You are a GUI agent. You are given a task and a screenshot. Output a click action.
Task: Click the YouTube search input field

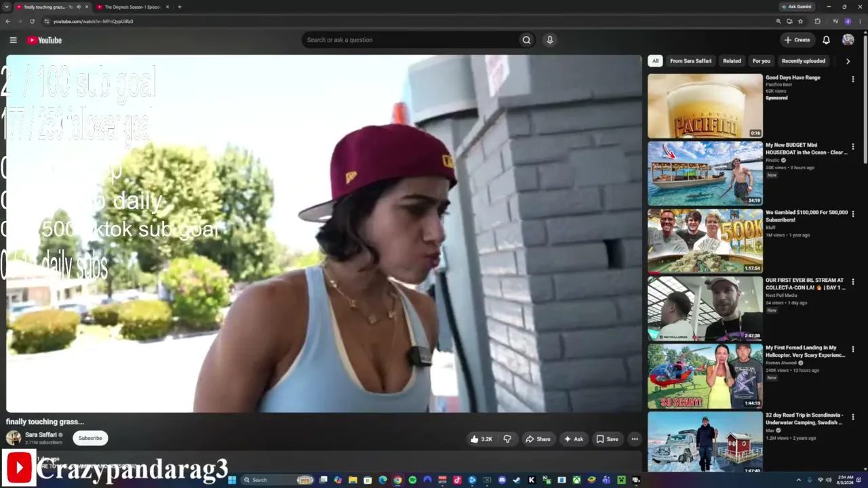(410, 40)
